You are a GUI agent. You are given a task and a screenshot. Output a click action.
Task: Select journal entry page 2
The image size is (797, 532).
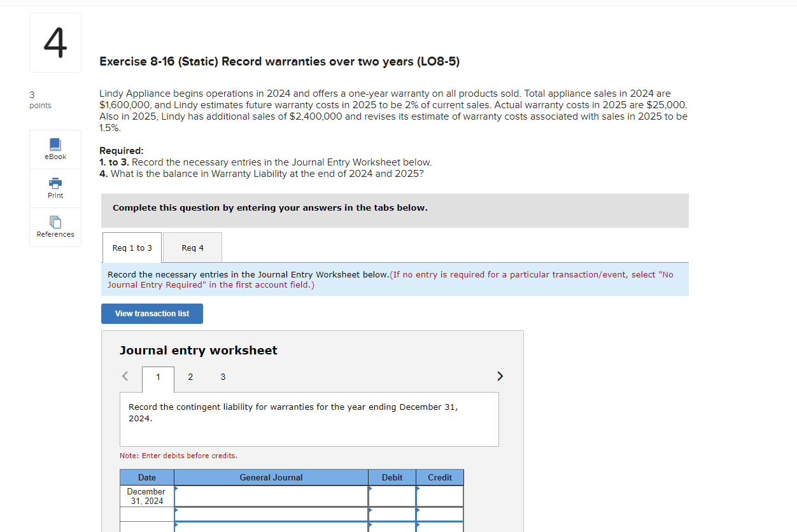point(190,377)
